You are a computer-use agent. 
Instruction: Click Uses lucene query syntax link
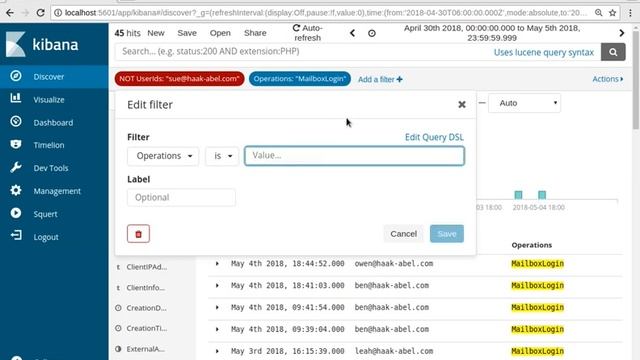click(544, 52)
